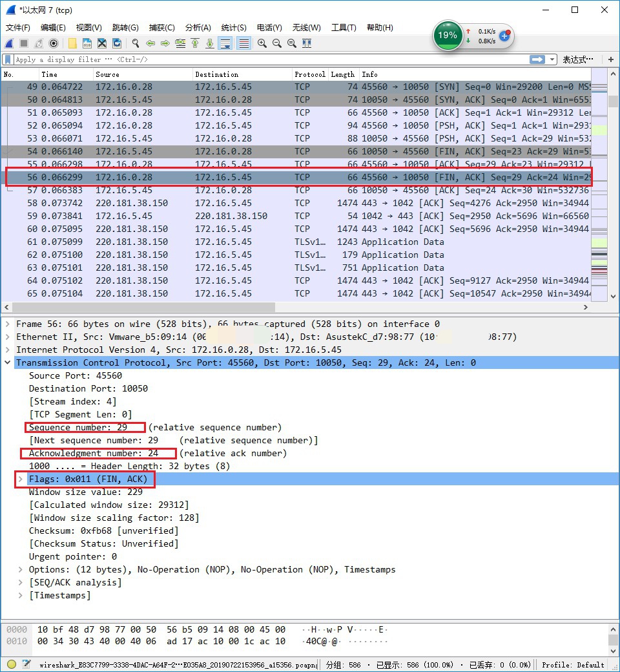Screen dimensions: 620x672
Task: Select packet 49 SYN row
Action: 296,87
